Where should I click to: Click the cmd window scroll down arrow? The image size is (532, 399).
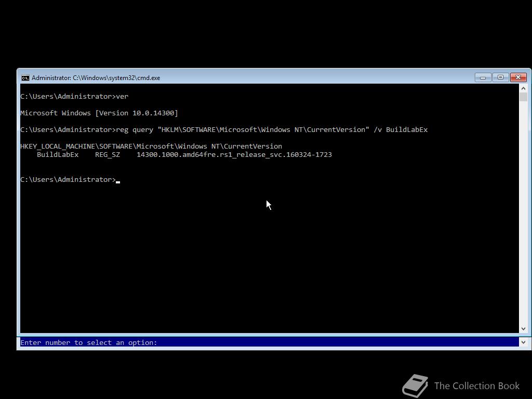click(x=523, y=328)
